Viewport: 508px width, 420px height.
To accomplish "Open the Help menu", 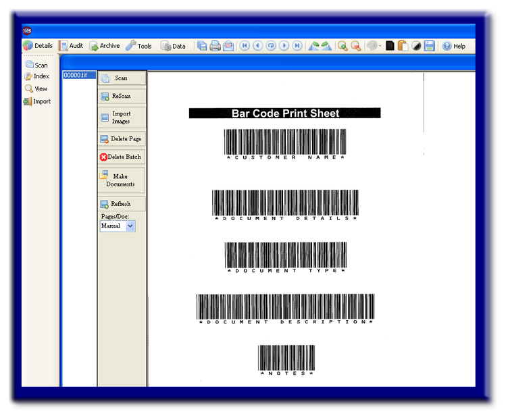I will point(454,46).
